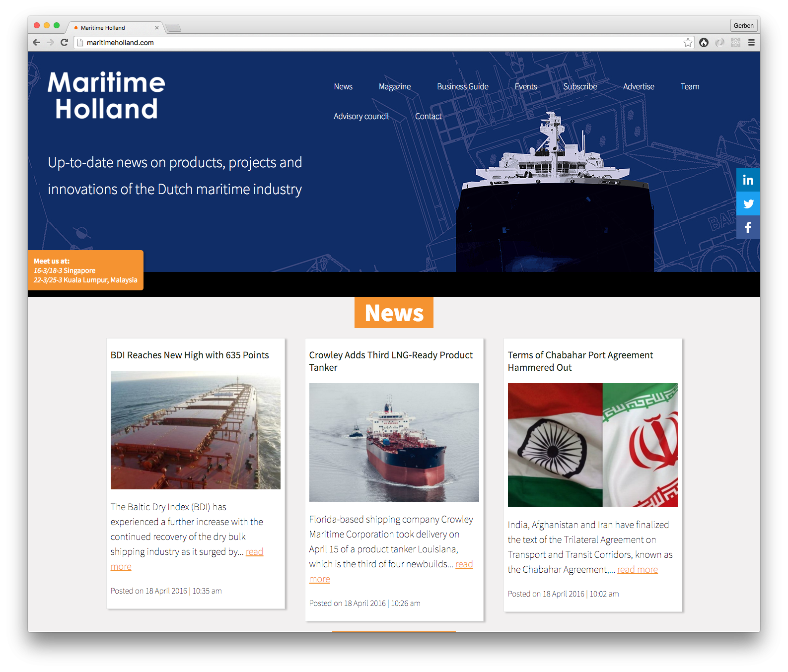Open the flame extension icon in the toolbar

pyautogui.click(x=704, y=43)
